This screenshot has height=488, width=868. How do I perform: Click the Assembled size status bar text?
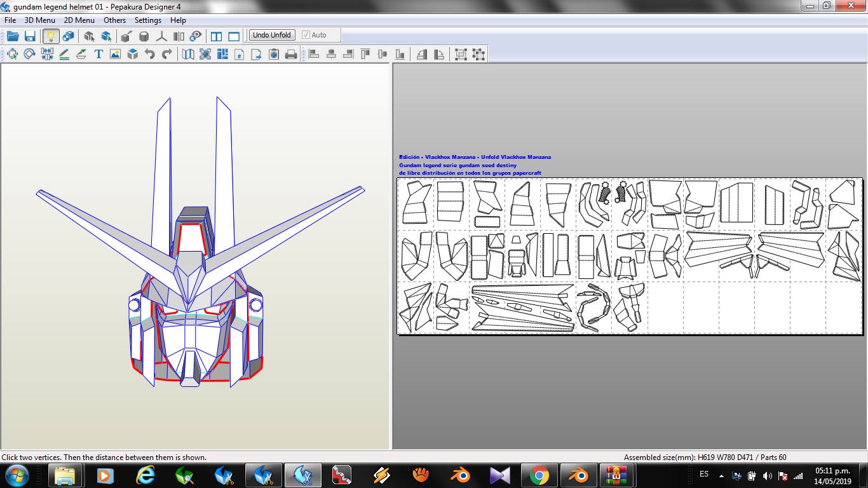point(705,457)
